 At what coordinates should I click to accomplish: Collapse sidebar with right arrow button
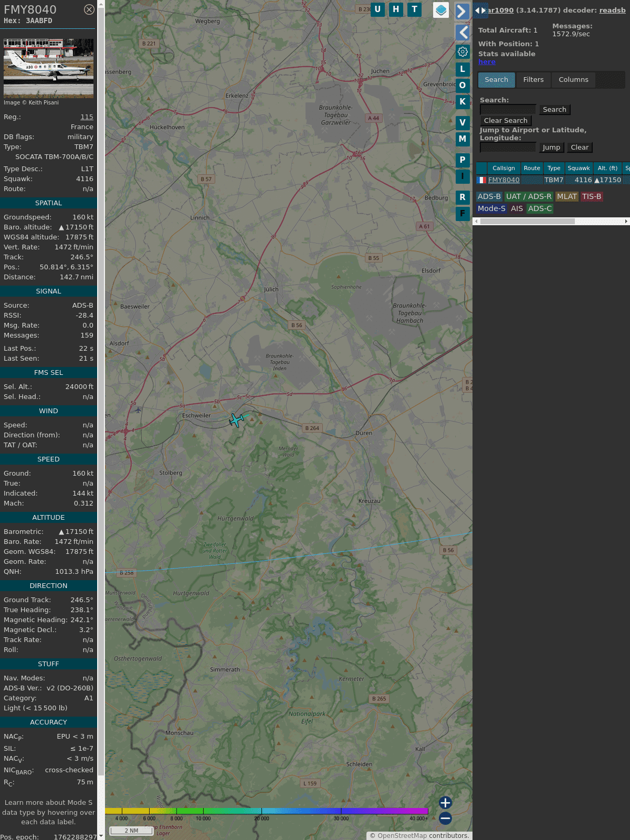point(462,12)
